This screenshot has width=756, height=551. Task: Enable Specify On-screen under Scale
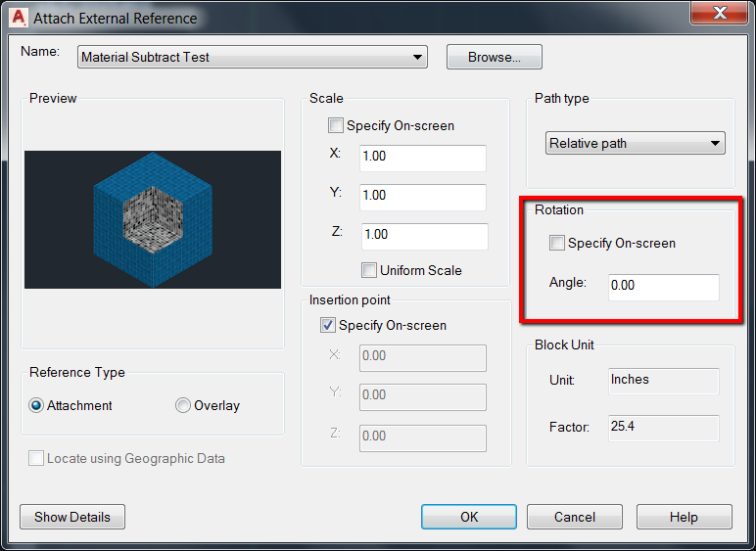pos(337,125)
